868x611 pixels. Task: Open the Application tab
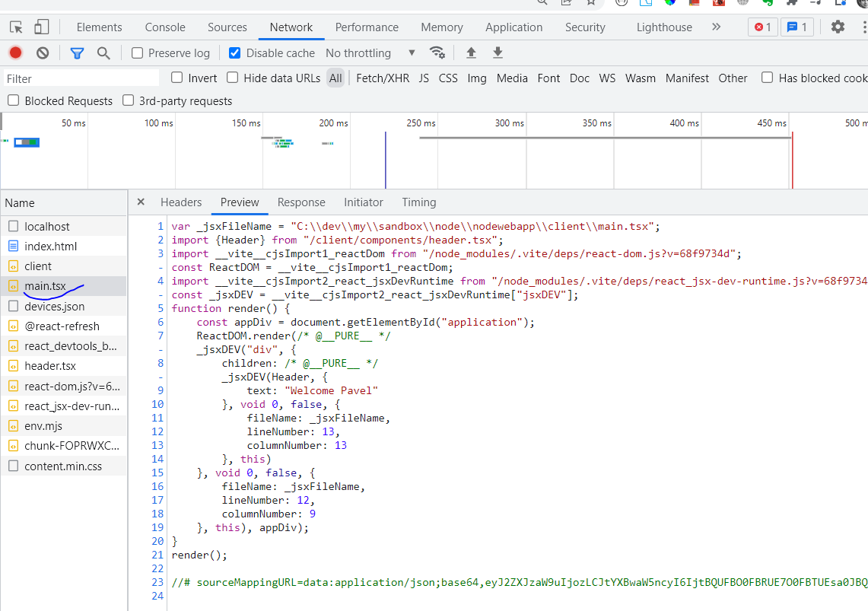513,27
